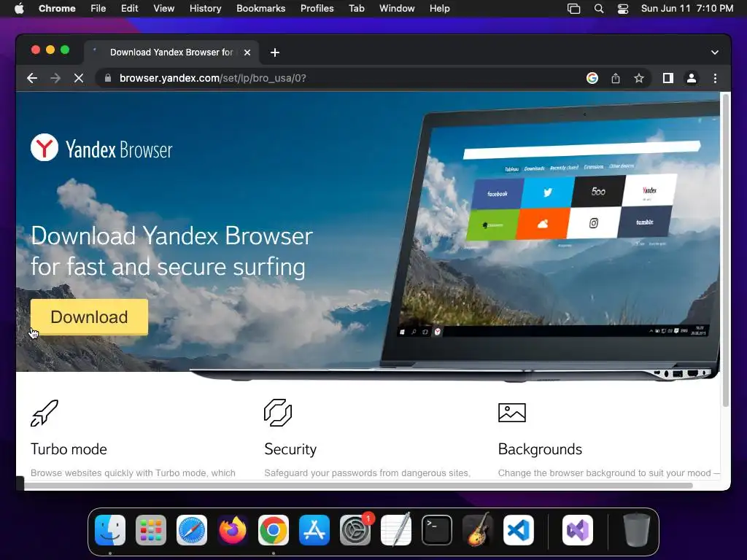Open System Settings from the Dock
Image resolution: width=747 pixels, height=560 pixels.
coord(355,530)
